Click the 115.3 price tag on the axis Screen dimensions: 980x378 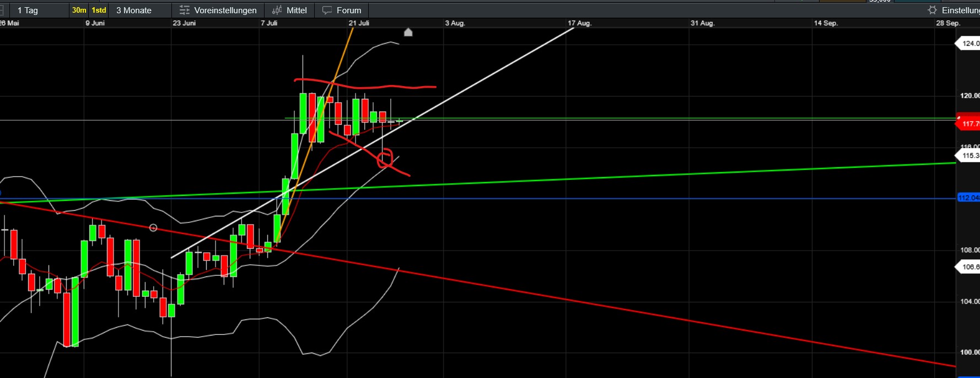pyautogui.click(x=968, y=156)
